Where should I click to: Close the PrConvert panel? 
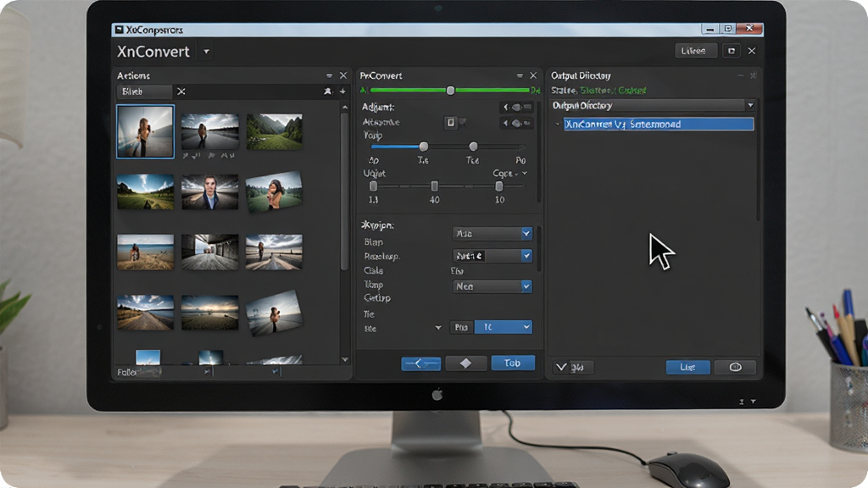pyautogui.click(x=533, y=75)
